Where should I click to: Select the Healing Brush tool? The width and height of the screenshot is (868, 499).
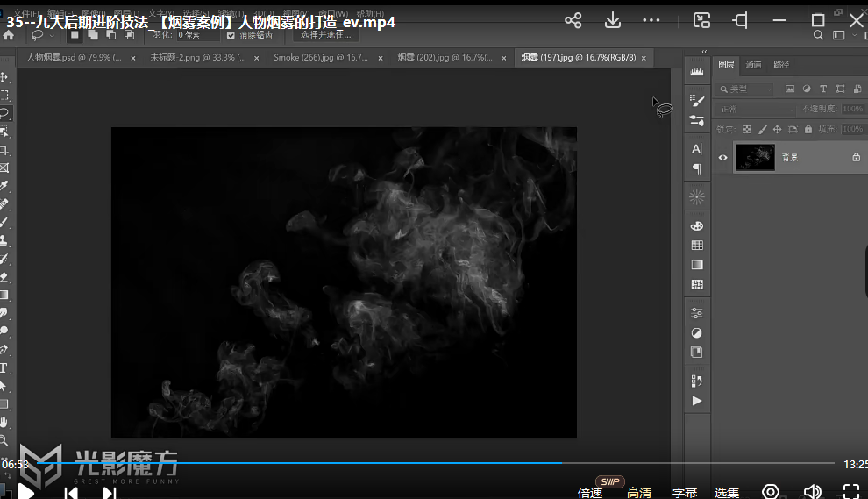click(4, 203)
